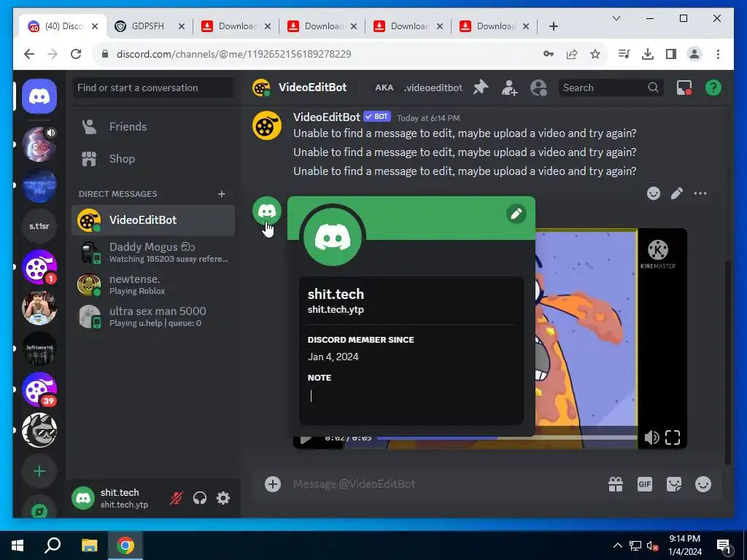The image size is (747, 560).
Task: Open Windows taskbar search
Action: [53, 545]
